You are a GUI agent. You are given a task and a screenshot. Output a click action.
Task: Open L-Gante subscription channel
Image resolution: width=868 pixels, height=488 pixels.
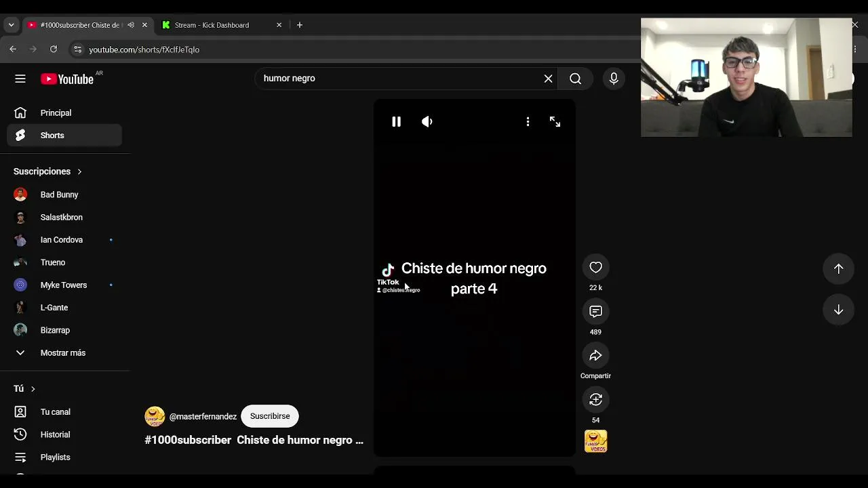[x=64, y=308]
